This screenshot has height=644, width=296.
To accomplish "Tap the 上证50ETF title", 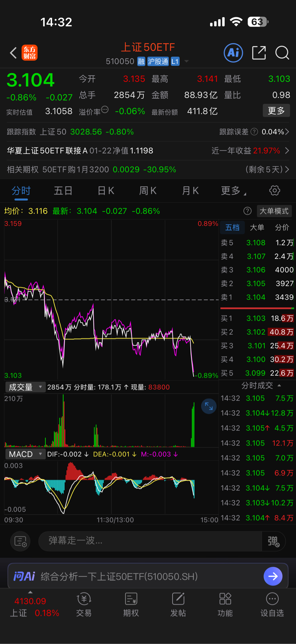I will point(148,47).
